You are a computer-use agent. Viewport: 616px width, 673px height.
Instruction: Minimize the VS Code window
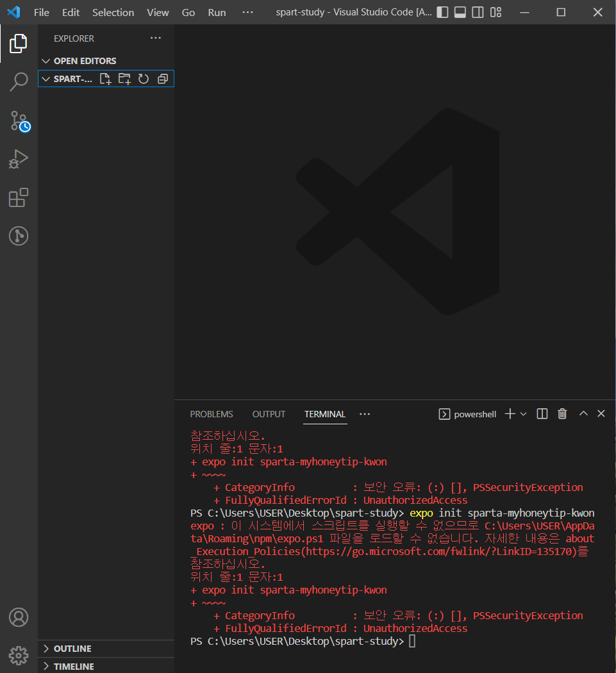[x=524, y=12]
